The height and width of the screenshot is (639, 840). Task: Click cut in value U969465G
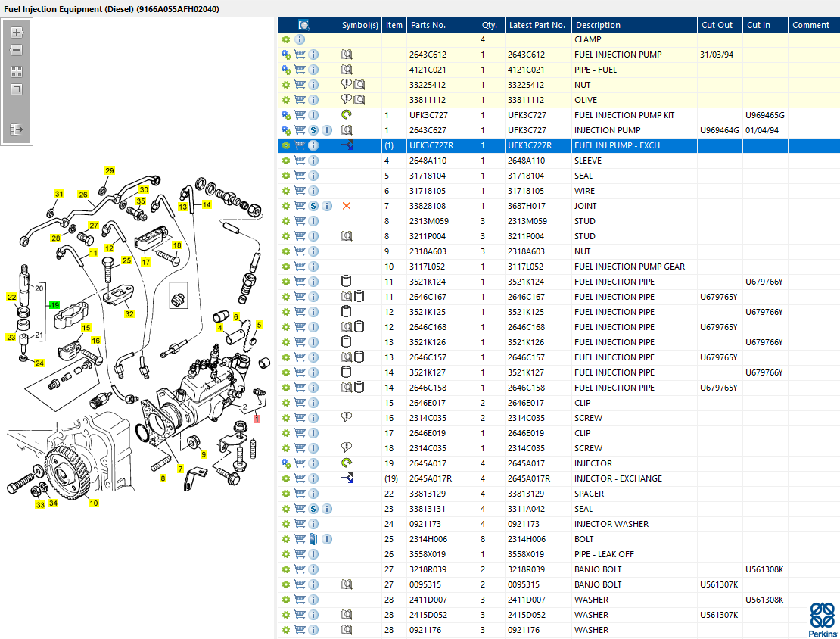765,115
